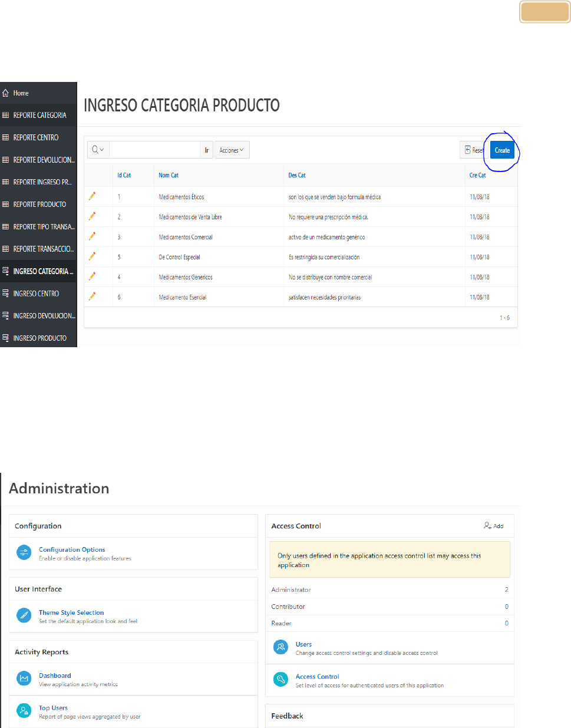Click the Reset button

[x=473, y=150]
